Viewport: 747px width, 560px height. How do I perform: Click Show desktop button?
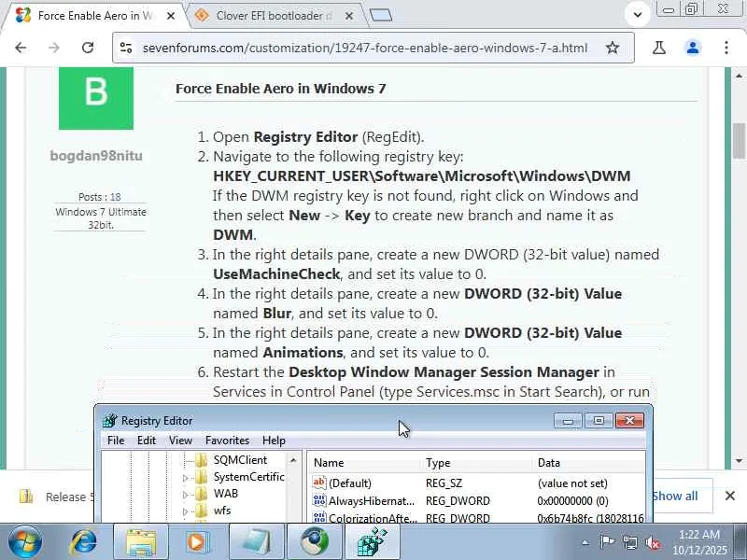coord(740,542)
